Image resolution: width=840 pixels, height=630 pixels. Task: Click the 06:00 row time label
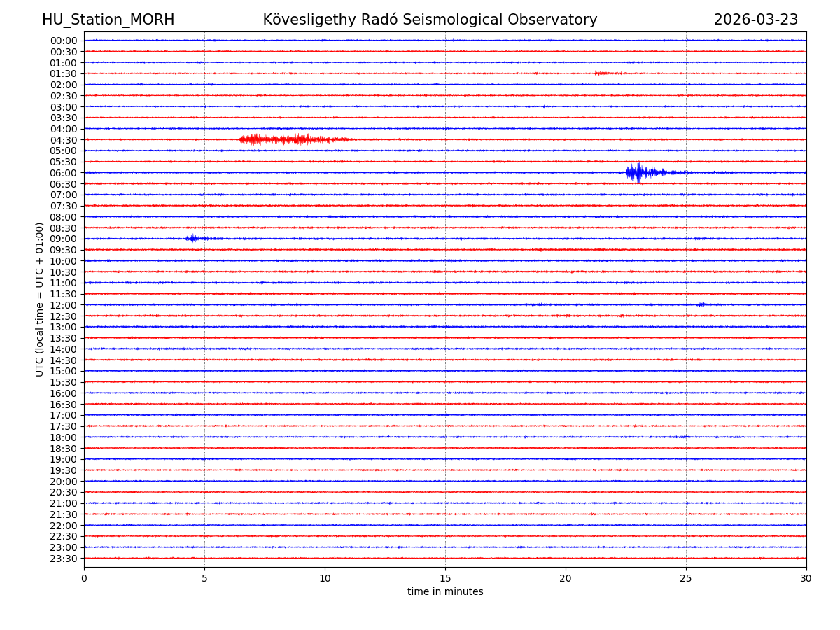click(64, 173)
